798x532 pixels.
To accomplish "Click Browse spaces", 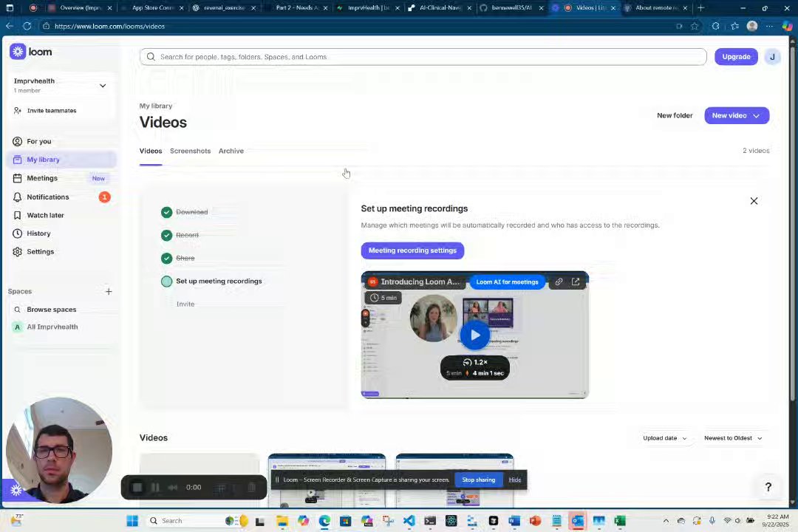I will tap(51, 310).
